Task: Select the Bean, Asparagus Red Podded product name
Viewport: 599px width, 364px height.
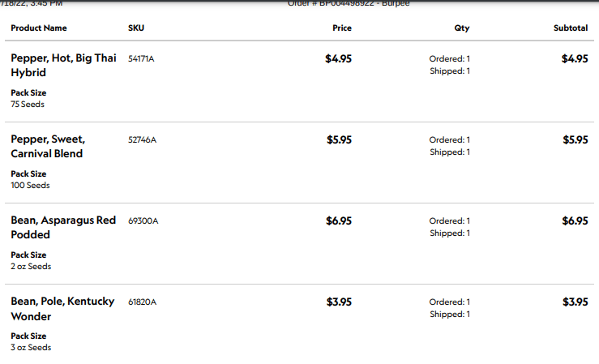Action: 62,228
